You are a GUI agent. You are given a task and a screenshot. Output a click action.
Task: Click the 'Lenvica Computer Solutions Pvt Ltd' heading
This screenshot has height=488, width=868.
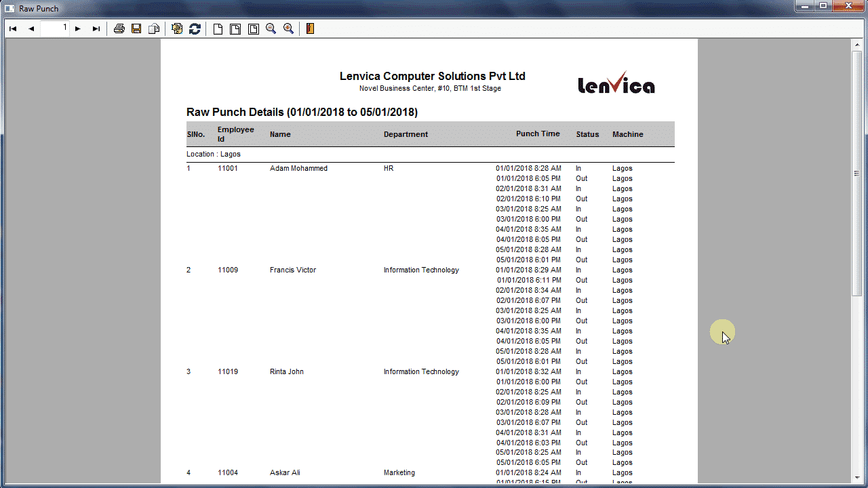coord(433,76)
